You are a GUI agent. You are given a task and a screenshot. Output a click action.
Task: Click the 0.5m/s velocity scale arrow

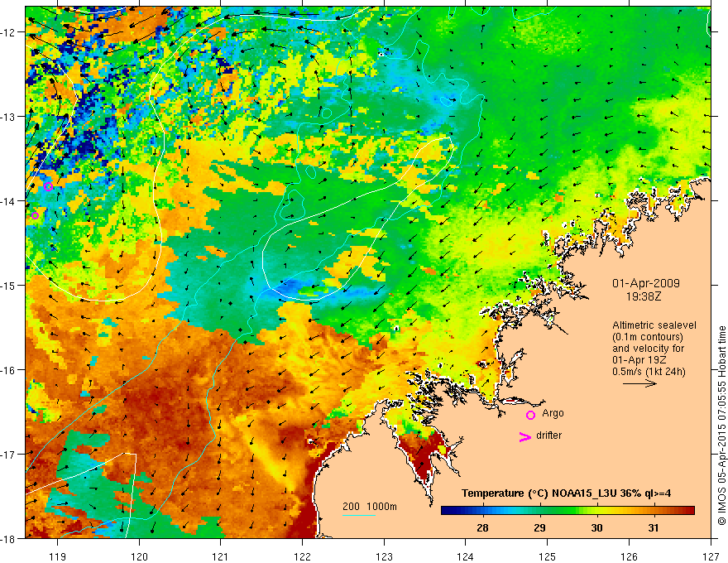[x=639, y=383]
